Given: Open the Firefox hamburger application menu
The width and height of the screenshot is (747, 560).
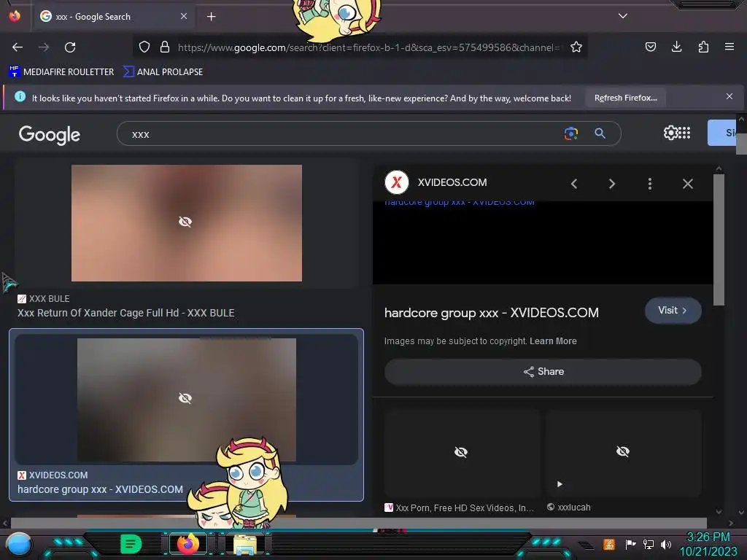Looking at the screenshot, I should 729,47.
